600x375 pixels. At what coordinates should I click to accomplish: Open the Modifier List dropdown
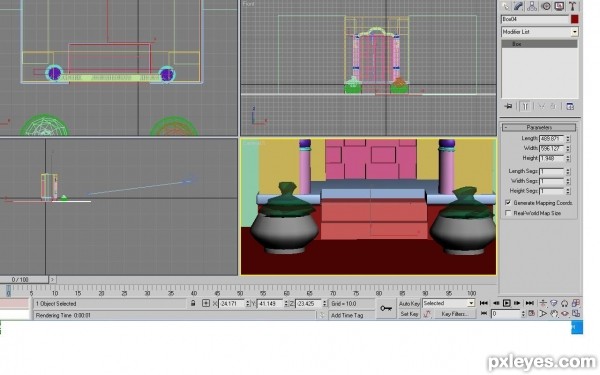(540, 32)
